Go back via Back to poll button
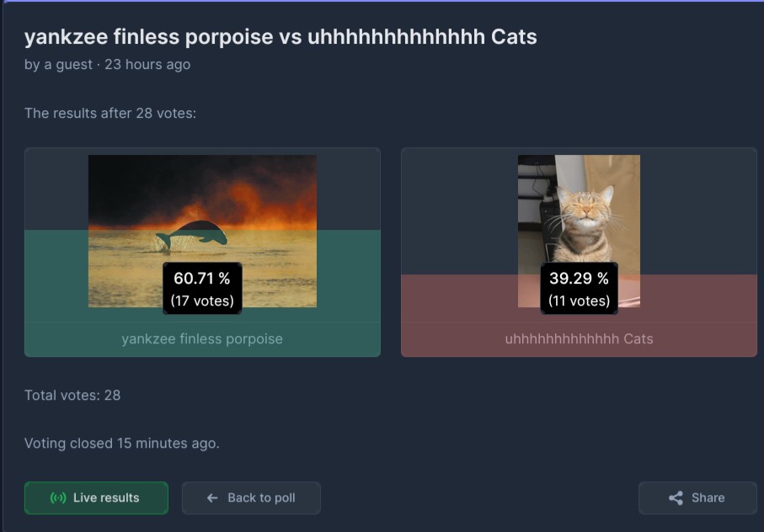Image resolution: width=764 pixels, height=532 pixels. point(251,497)
